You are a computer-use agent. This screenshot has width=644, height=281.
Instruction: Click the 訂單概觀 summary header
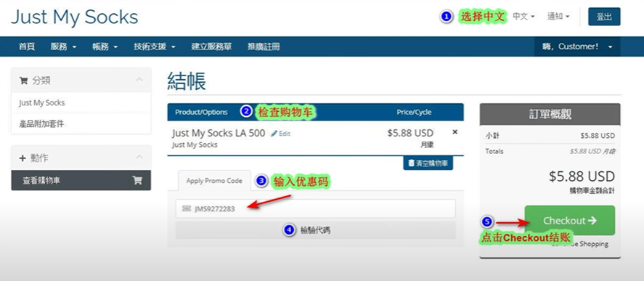point(550,115)
